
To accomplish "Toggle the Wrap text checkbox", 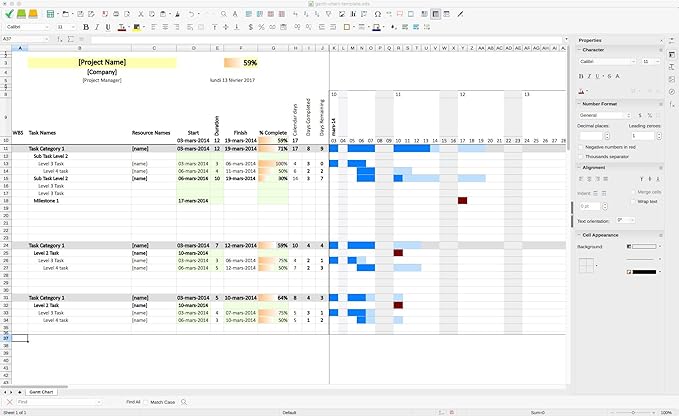I will click(x=634, y=201).
